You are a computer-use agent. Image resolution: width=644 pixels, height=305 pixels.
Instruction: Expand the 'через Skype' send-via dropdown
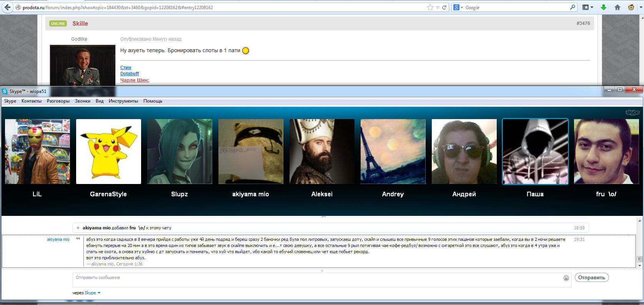point(99,293)
